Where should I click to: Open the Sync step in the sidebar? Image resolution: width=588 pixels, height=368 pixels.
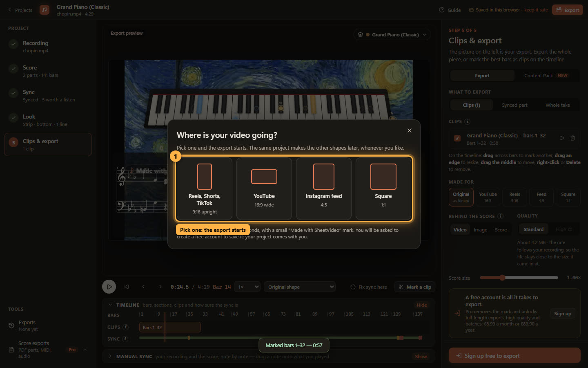click(x=48, y=96)
